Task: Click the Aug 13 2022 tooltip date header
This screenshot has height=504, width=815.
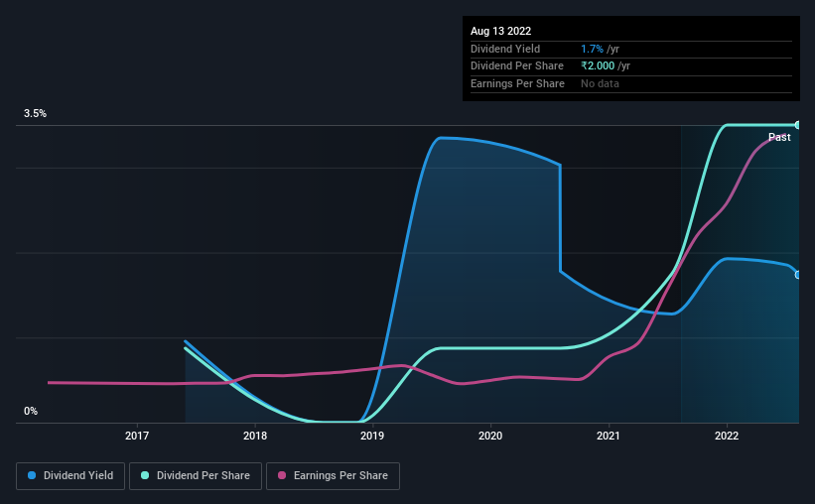Action: pyautogui.click(x=500, y=31)
